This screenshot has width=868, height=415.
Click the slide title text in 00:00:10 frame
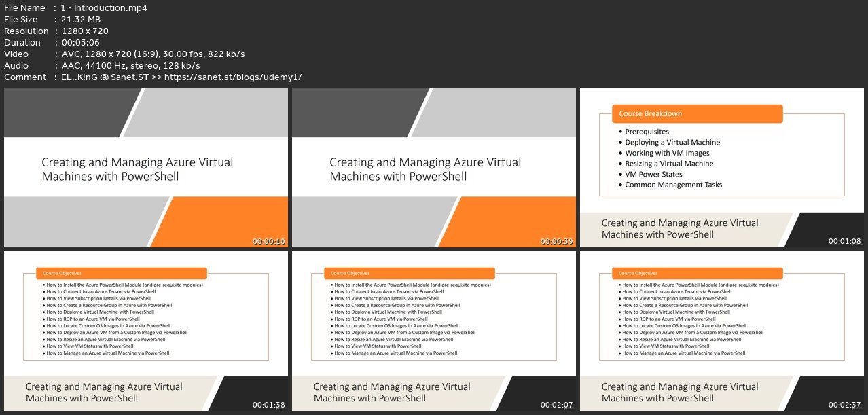coord(137,169)
